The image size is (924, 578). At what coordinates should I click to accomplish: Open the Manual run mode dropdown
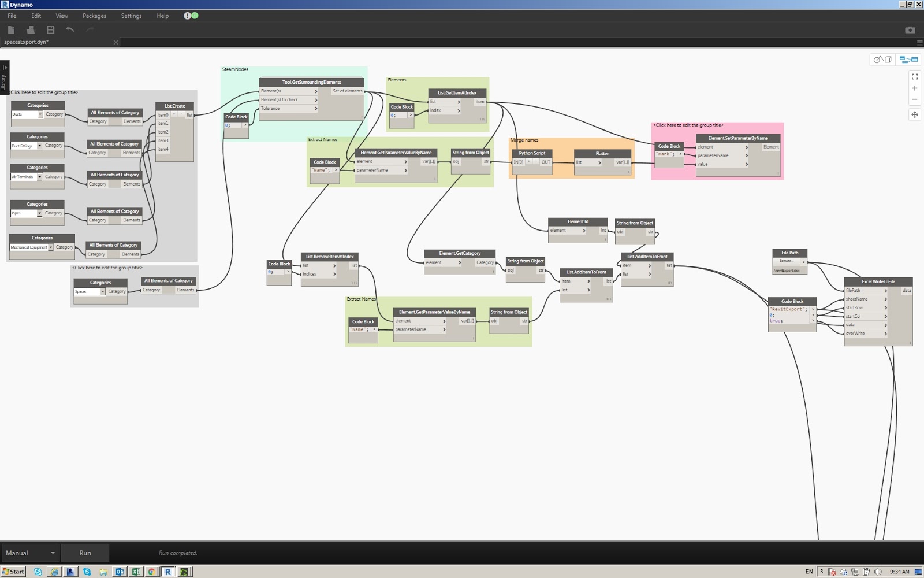pyautogui.click(x=30, y=553)
